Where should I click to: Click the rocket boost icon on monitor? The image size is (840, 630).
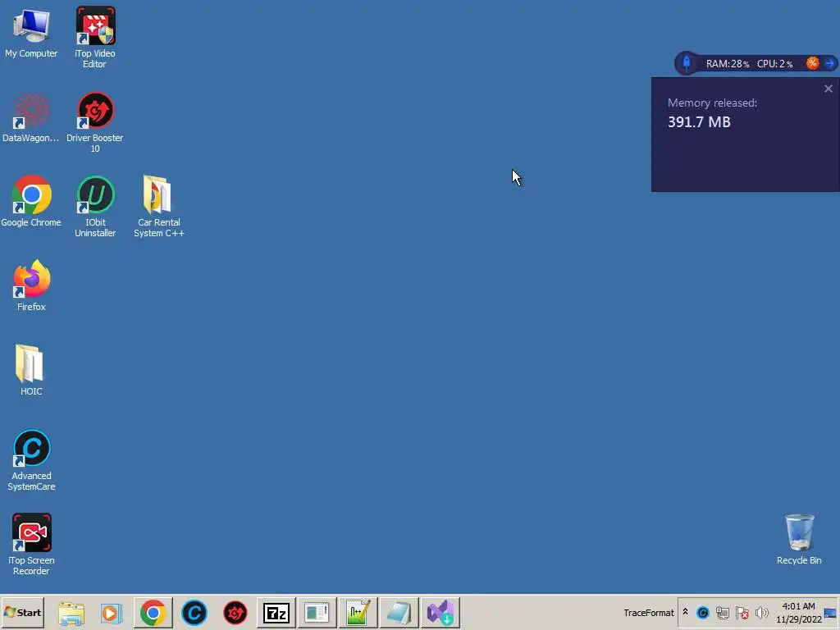point(687,63)
